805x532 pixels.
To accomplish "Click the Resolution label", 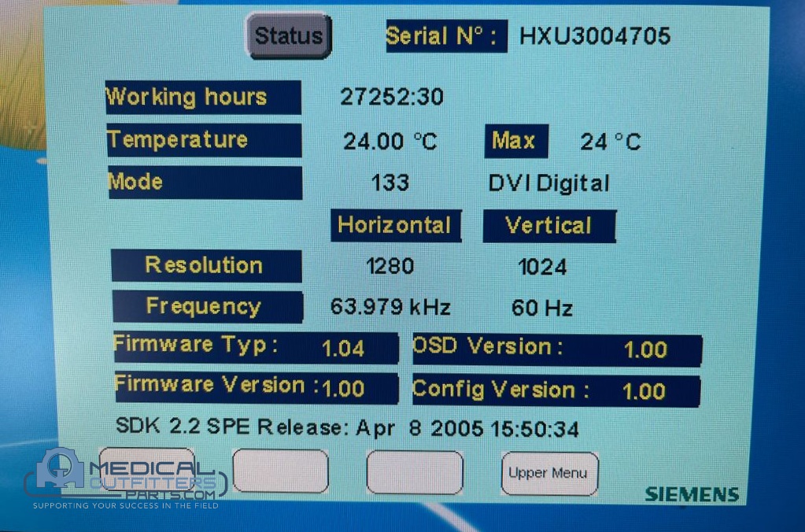I will click(206, 265).
